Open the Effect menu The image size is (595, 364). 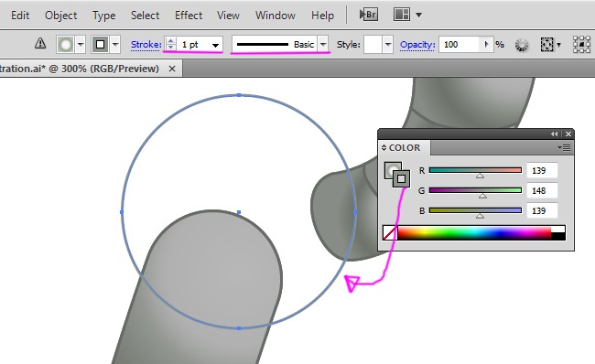(x=189, y=16)
